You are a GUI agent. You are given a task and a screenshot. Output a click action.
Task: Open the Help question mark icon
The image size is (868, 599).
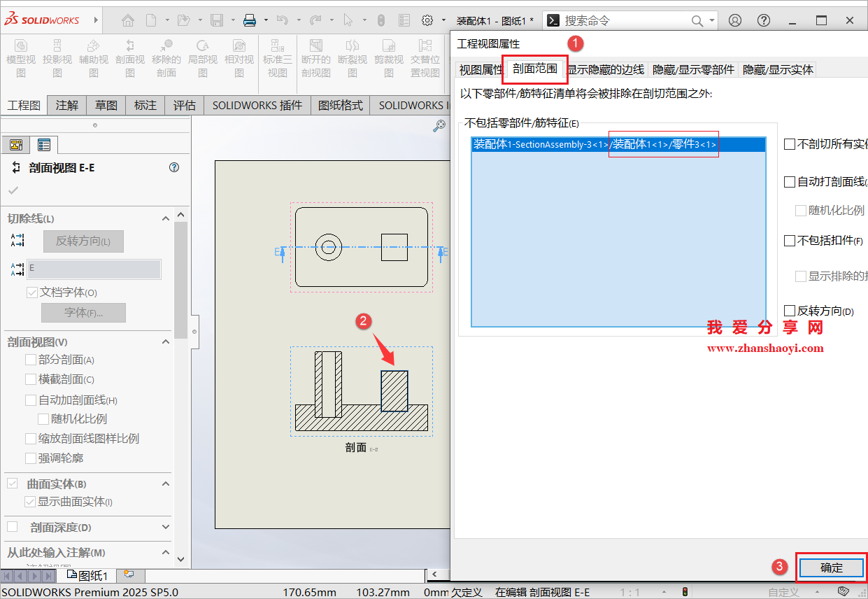click(x=764, y=20)
